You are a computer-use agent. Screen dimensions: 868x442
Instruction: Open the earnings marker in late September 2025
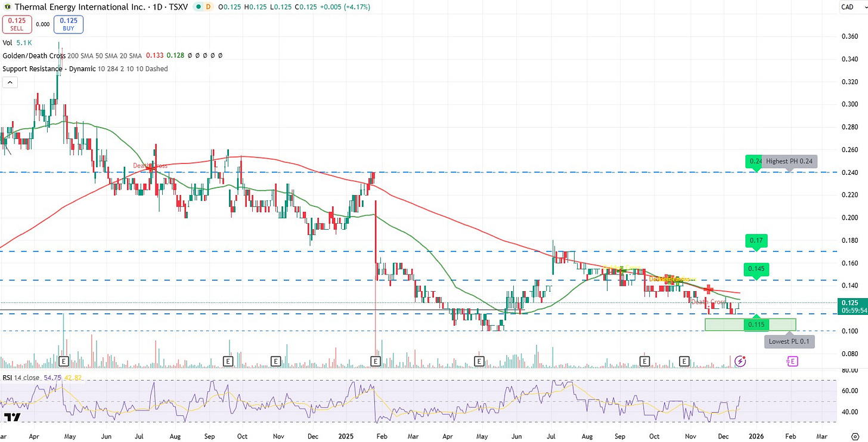click(644, 361)
